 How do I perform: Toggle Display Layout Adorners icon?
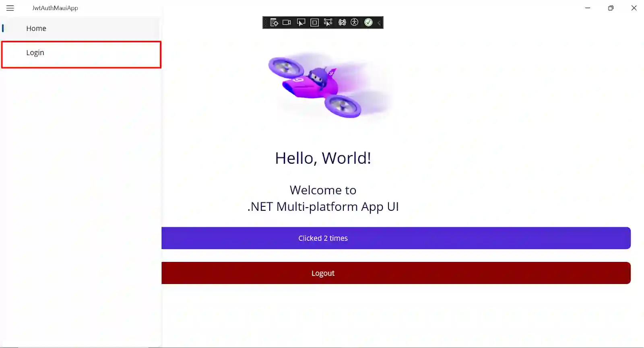[315, 23]
